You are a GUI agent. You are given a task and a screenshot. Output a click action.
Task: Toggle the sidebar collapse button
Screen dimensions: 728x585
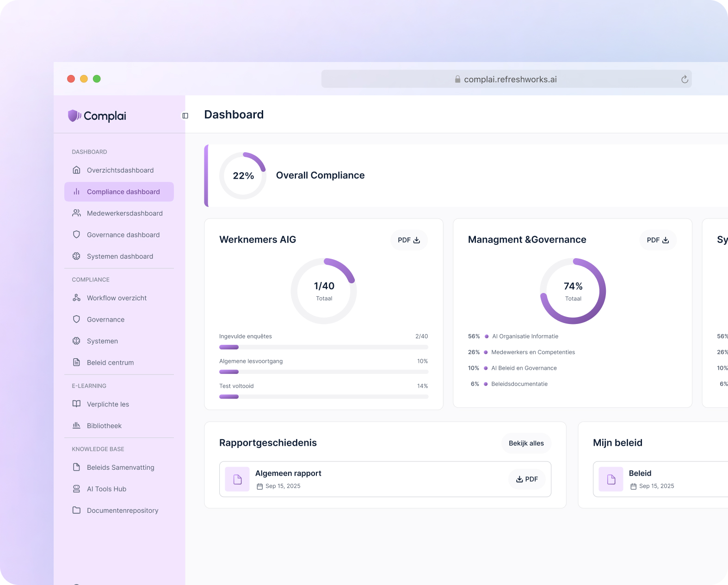(185, 116)
